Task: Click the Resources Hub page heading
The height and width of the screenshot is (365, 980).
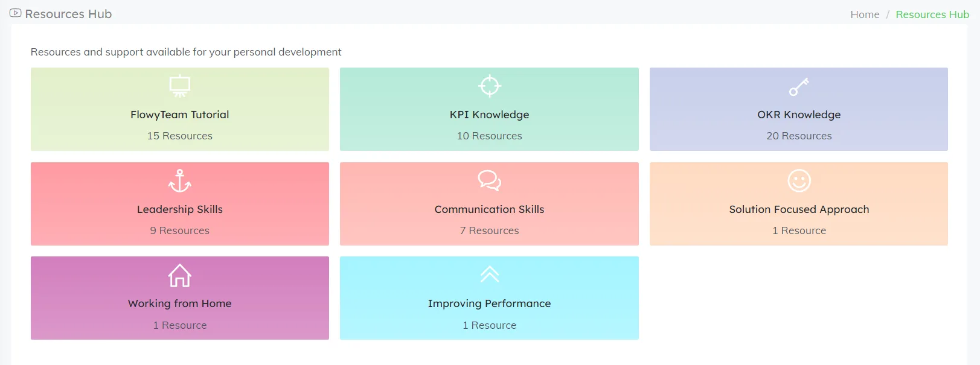Action: click(68, 14)
